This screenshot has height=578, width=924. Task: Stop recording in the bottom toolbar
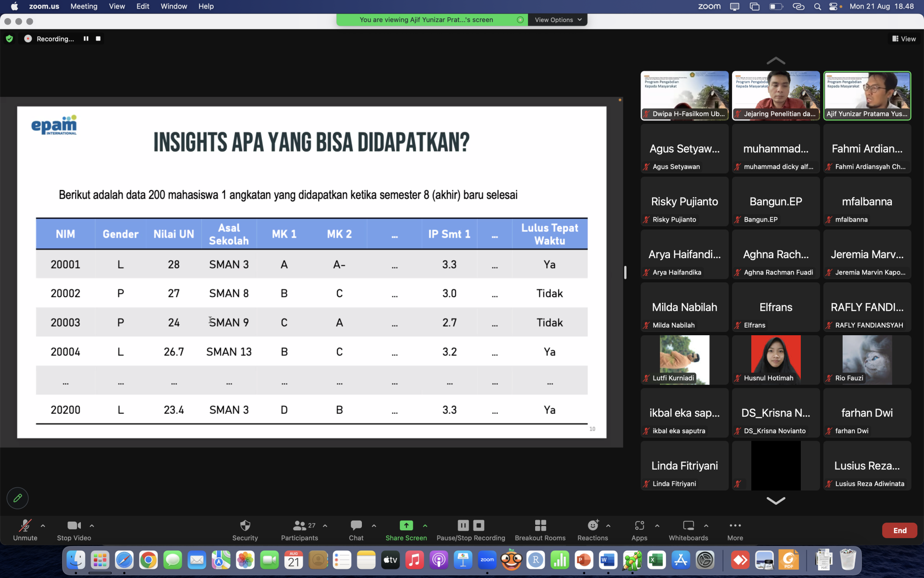(479, 525)
